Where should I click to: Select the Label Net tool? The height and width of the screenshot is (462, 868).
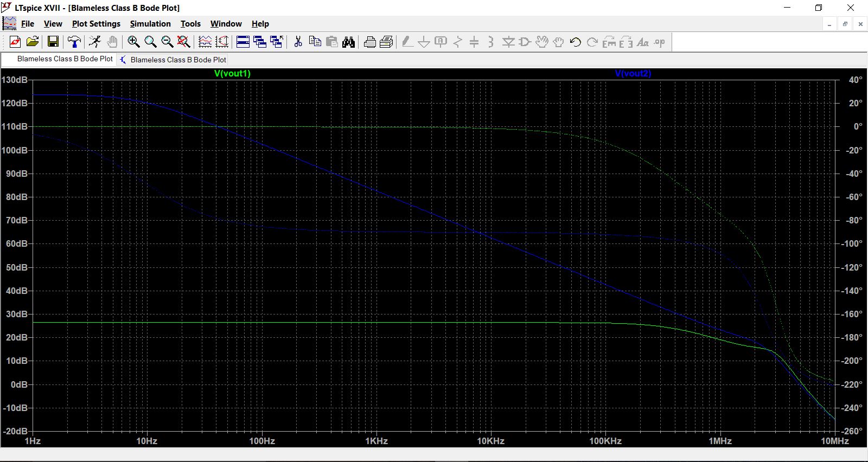[441, 42]
